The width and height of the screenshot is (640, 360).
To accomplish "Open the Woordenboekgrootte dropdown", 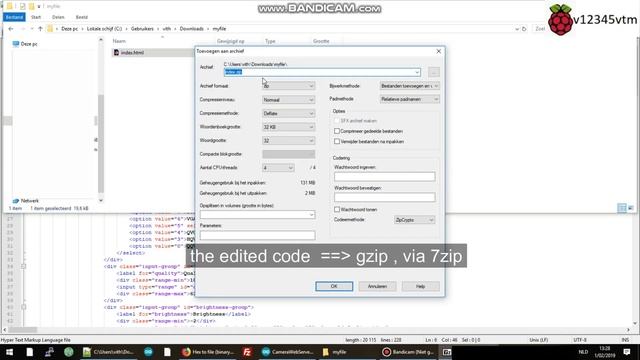I will click(288, 127).
